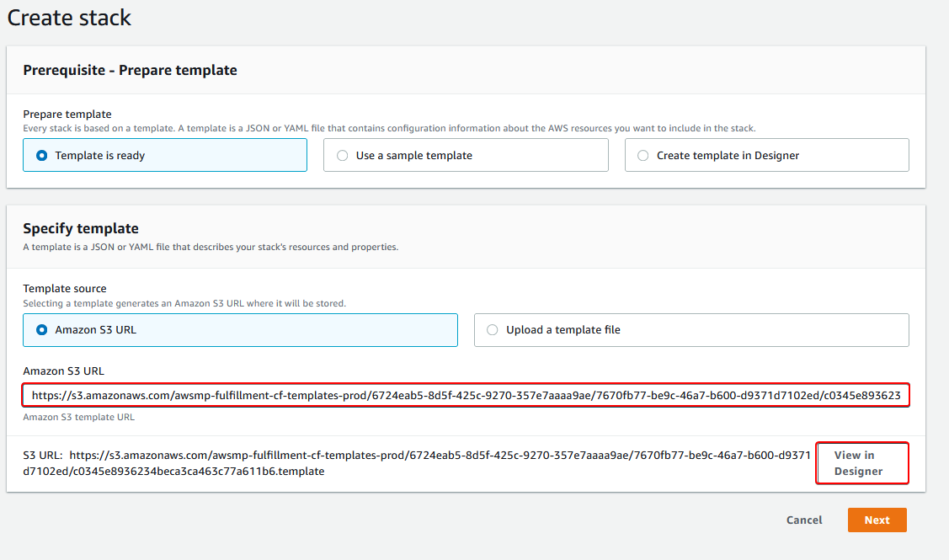Image resolution: width=949 pixels, height=560 pixels.
Task: Click the "Amazon S3 template URL" helper text
Action: 78,417
